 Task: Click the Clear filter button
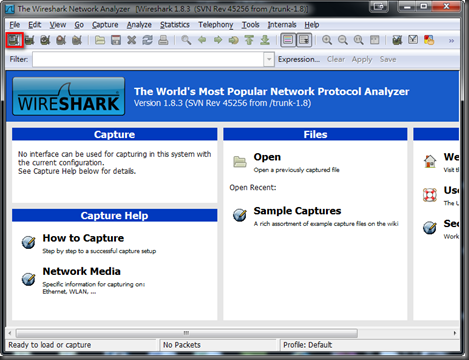coord(336,59)
